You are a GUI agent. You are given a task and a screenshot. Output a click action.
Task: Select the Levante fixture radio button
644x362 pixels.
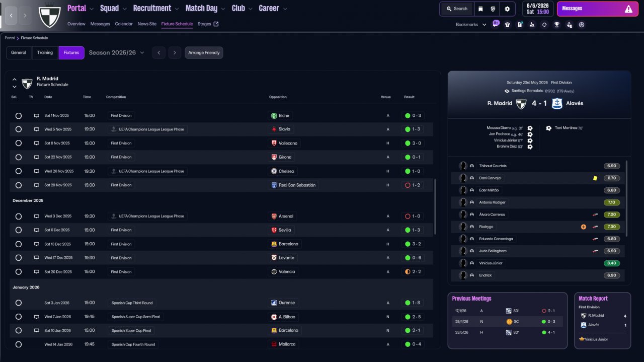pos(19,258)
